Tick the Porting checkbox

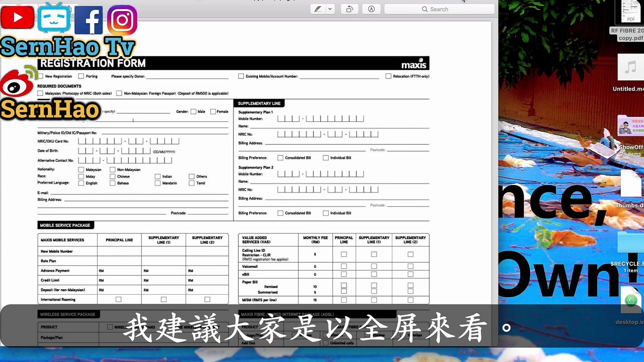pos(81,76)
